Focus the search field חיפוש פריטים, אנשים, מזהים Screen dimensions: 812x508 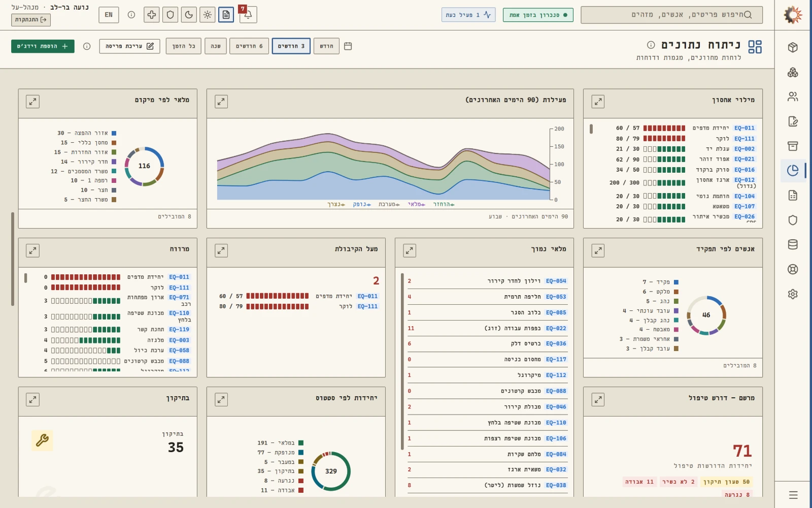coord(671,15)
